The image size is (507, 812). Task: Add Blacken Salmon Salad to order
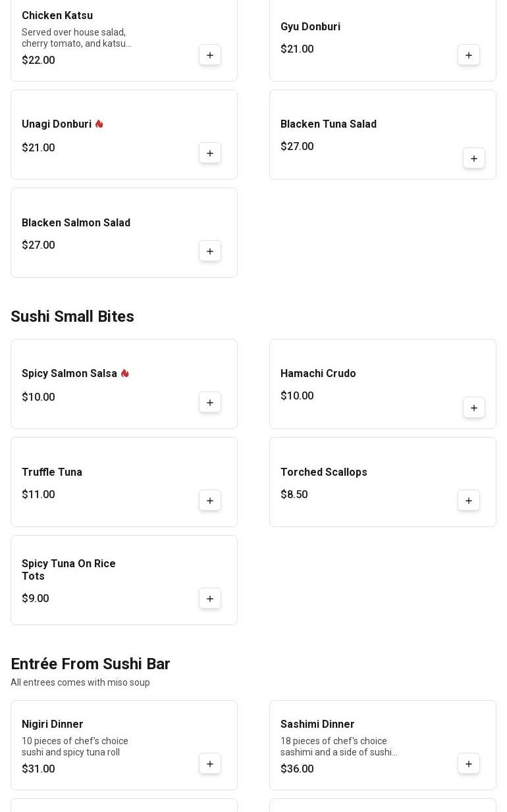[x=210, y=251]
